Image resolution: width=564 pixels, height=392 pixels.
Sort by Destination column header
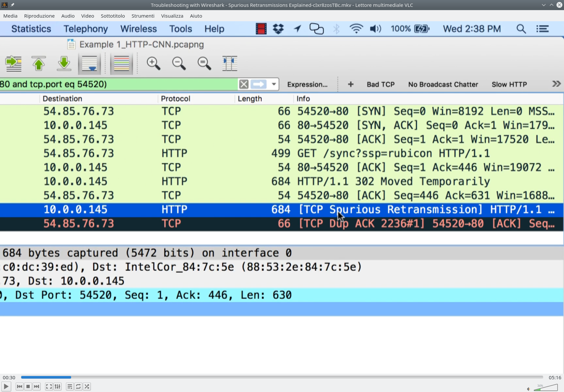(99, 99)
